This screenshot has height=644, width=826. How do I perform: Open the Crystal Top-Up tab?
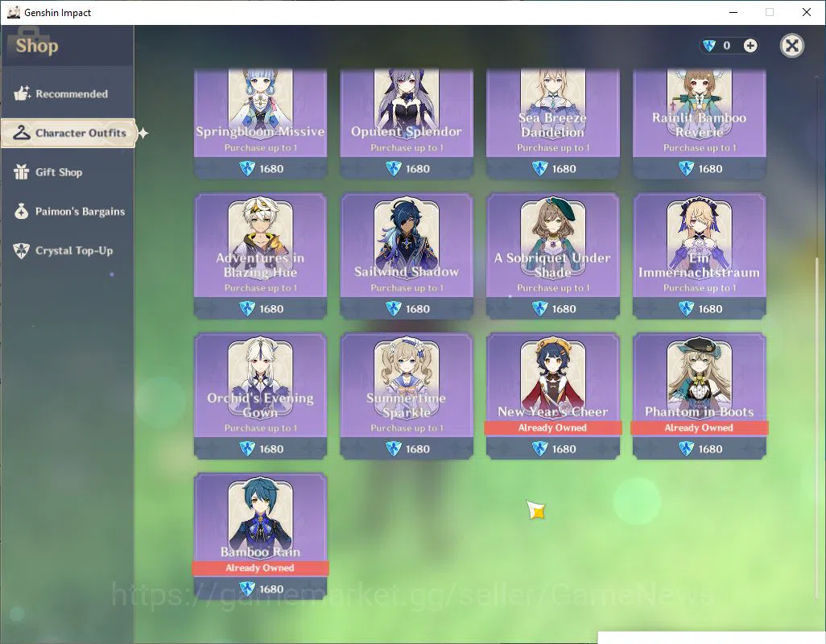[x=68, y=250]
